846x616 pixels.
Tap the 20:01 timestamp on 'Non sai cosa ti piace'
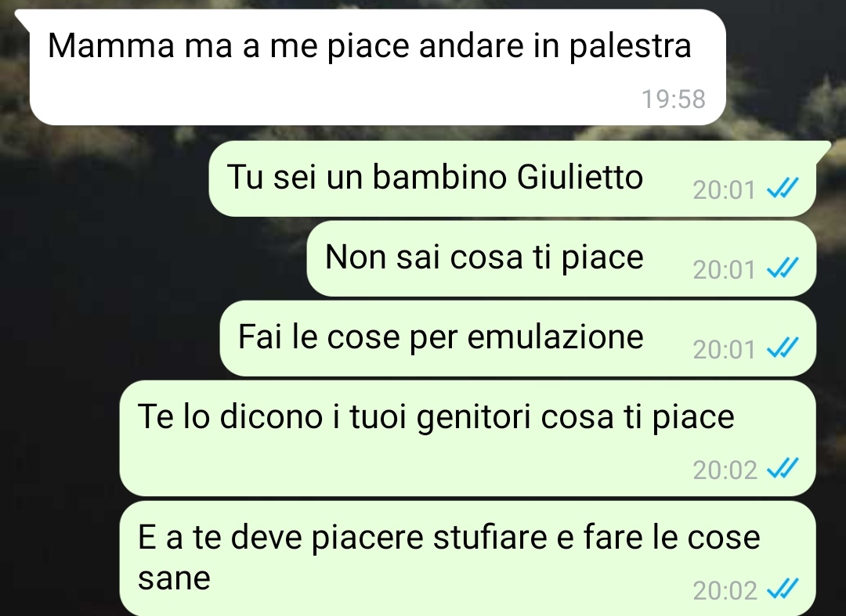724,269
